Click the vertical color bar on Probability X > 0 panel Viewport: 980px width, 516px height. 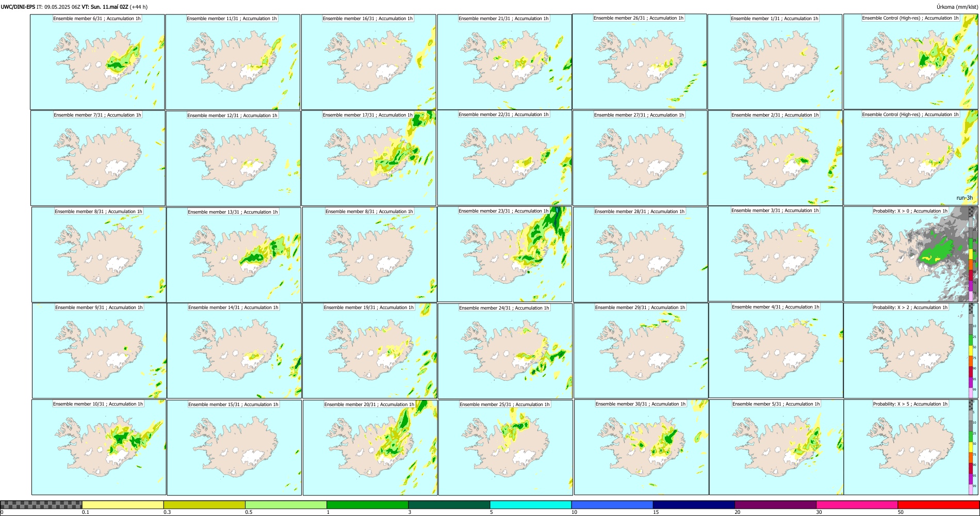[x=971, y=254]
